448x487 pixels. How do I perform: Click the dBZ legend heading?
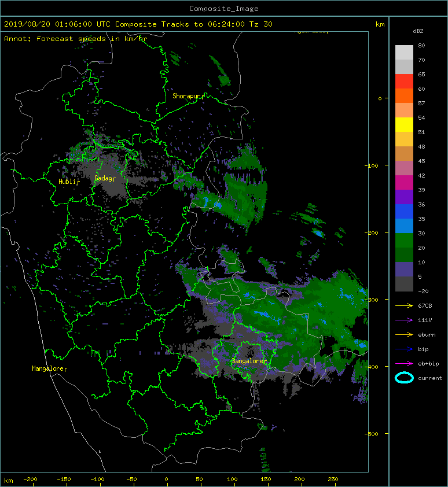point(418,31)
